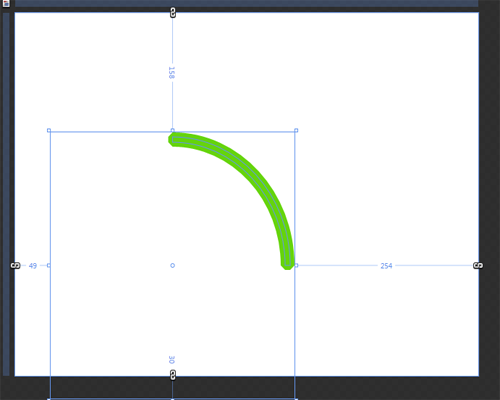The image size is (500, 400).
Task: Select the top-left resize handle of selection
Action: (49, 130)
